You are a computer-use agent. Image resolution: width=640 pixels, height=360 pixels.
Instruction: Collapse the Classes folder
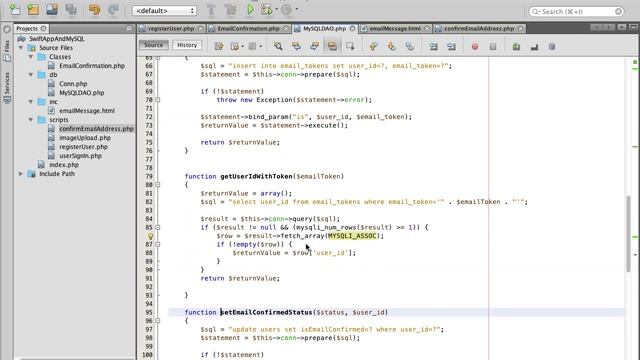click(31, 57)
